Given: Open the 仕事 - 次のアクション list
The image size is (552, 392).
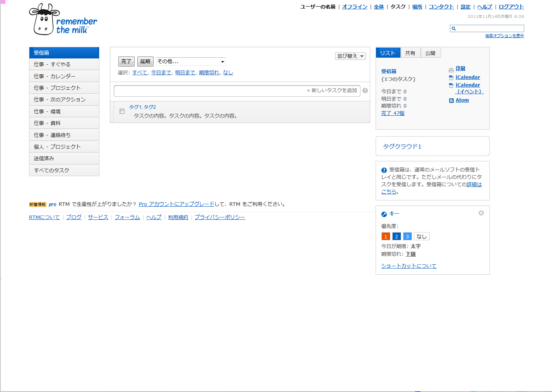Looking at the screenshot, I should point(64,99).
